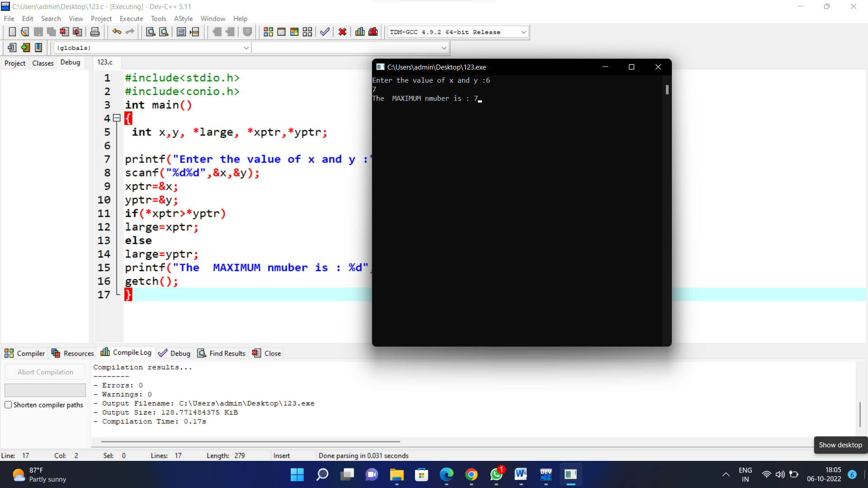Image resolution: width=868 pixels, height=488 pixels.
Task: Collapse the code fold at line 4
Action: point(117,118)
